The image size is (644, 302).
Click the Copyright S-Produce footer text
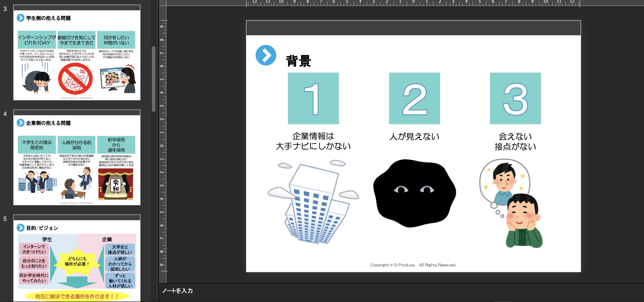pos(413,265)
